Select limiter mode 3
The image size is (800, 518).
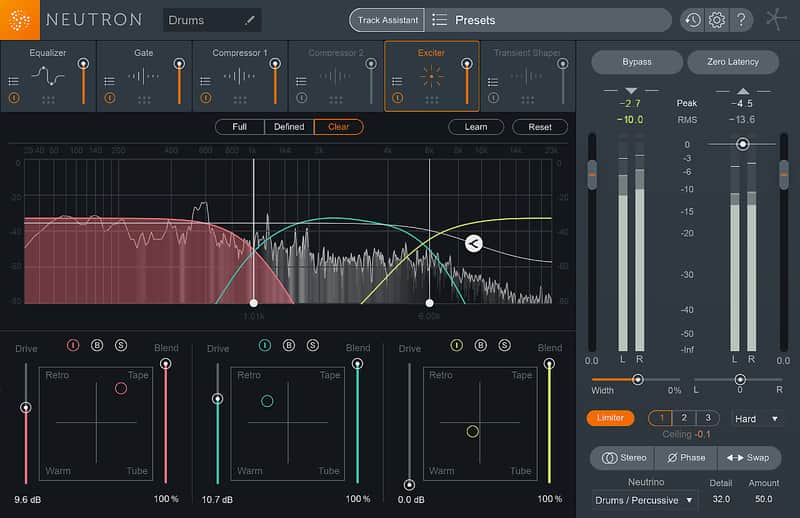point(708,418)
